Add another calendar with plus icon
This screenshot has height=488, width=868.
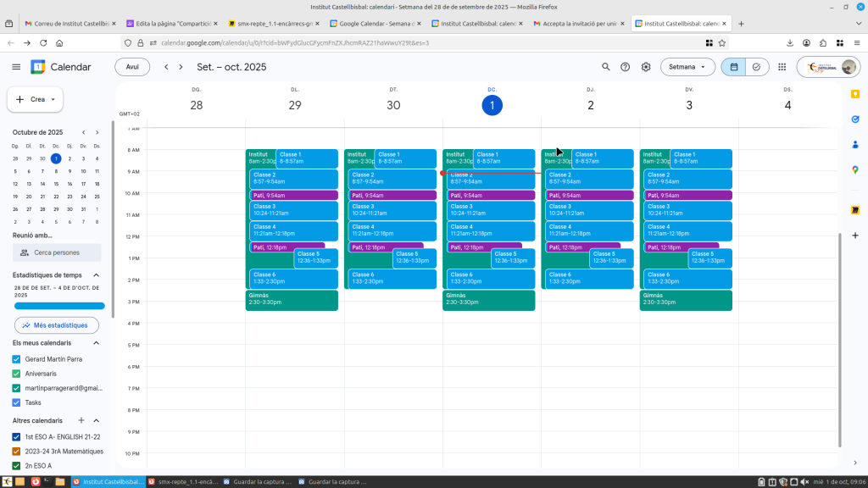click(81, 420)
